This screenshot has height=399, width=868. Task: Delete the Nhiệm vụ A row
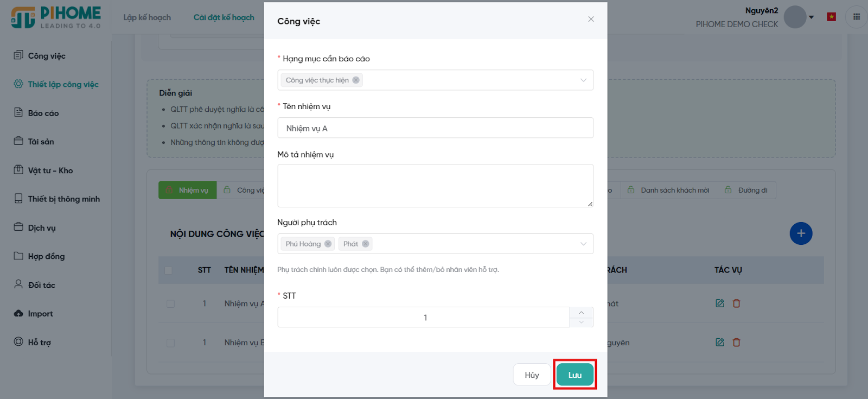737,303
